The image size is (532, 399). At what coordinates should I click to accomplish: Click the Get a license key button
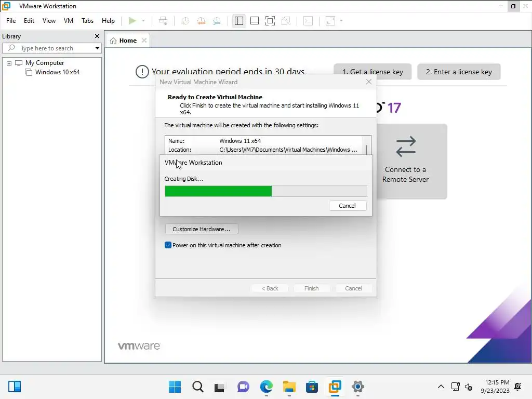[x=373, y=72]
